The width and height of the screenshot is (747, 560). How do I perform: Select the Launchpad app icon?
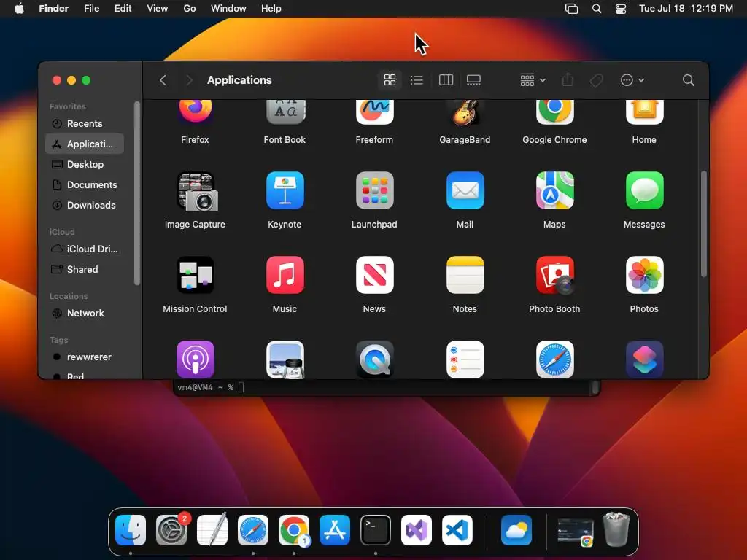[374, 190]
